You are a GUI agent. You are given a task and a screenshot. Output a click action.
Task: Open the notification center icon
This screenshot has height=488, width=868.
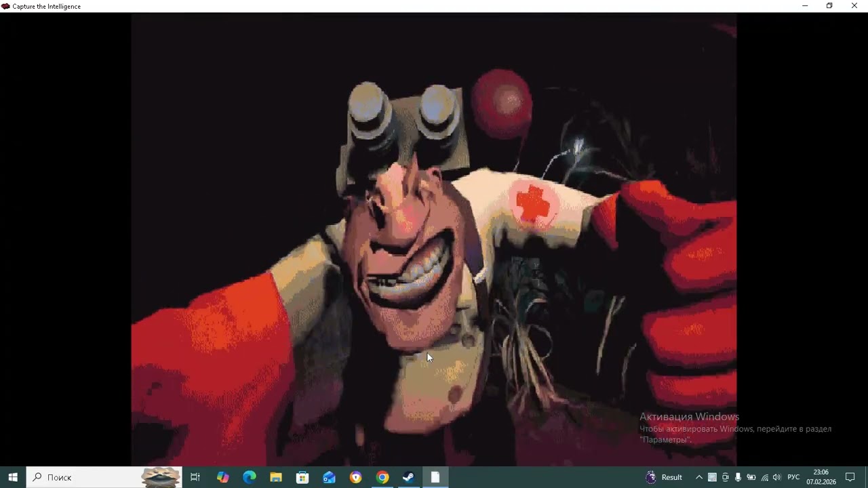pyautogui.click(x=850, y=477)
